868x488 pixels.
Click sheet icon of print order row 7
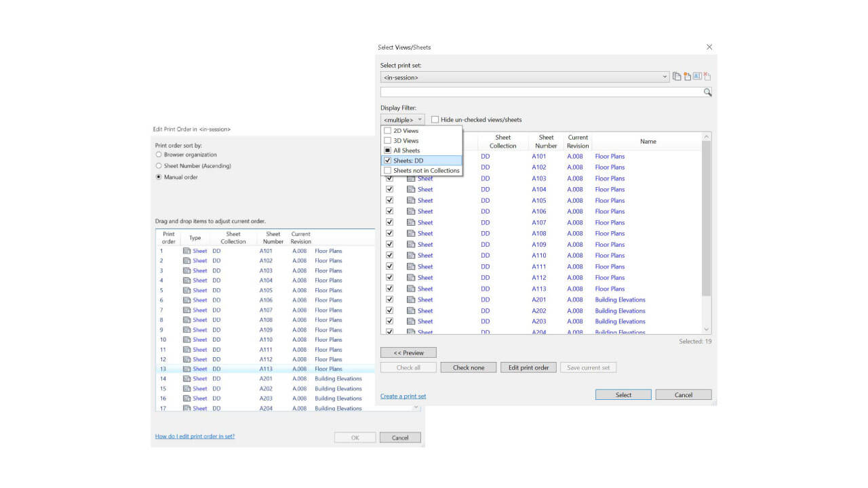click(x=187, y=310)
